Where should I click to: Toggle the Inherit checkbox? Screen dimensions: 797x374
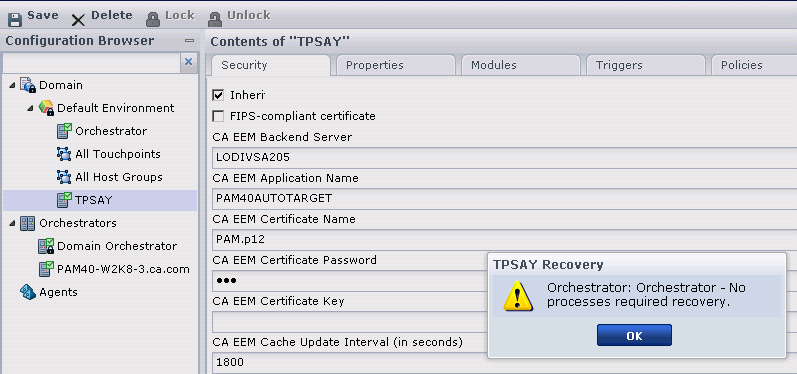tap(218, 95)
